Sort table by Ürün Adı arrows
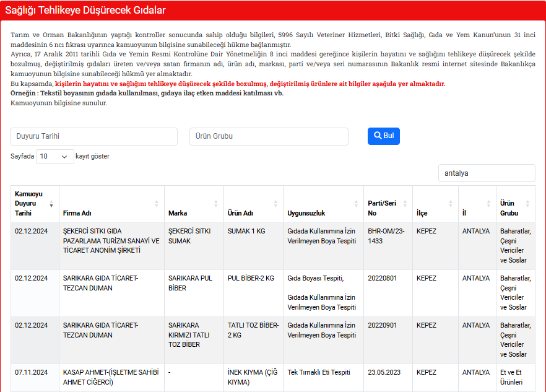Viewport: 546px width, 392px height. point(275,204)
